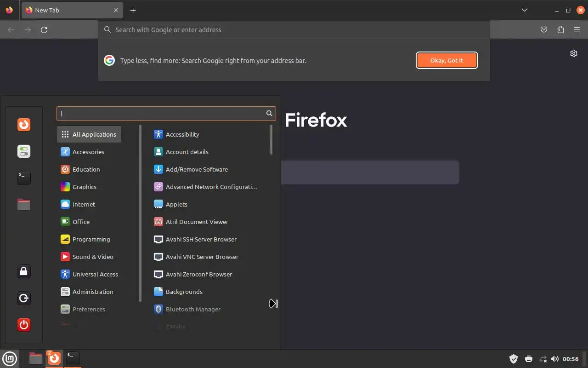Image resolution: width=588 pixels, height=368 pixels.
Task: Launch Bluetooth Manager
Action: click(x=187, y=309)
